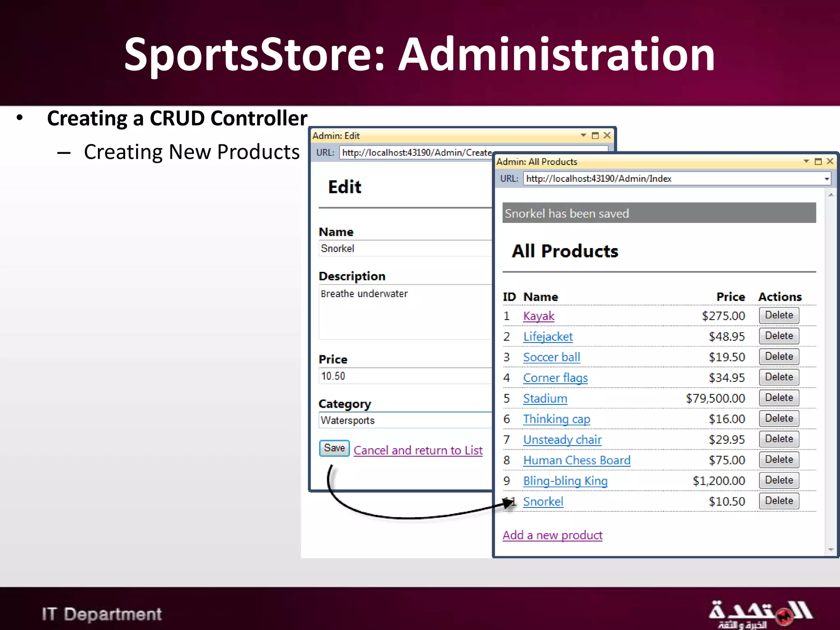Open the Thinking cap product link
Viewport: 840px width, 630px height.
[557, 419]
